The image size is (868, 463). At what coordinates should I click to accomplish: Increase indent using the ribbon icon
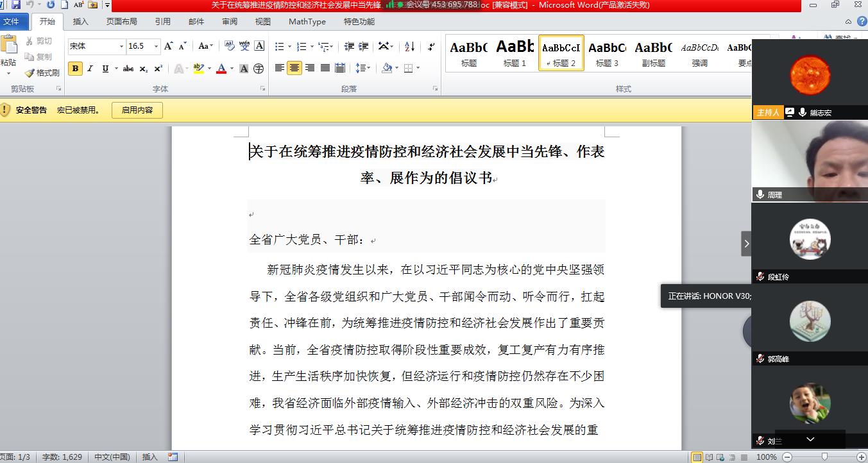point(364,46)
